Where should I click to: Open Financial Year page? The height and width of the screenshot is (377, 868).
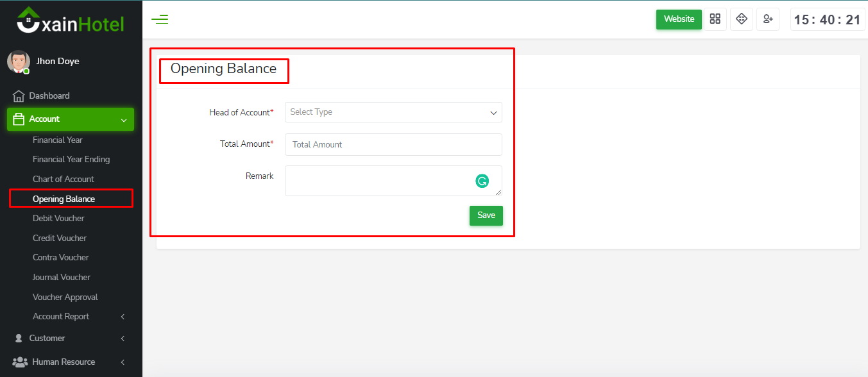click(x=58, y=140)
